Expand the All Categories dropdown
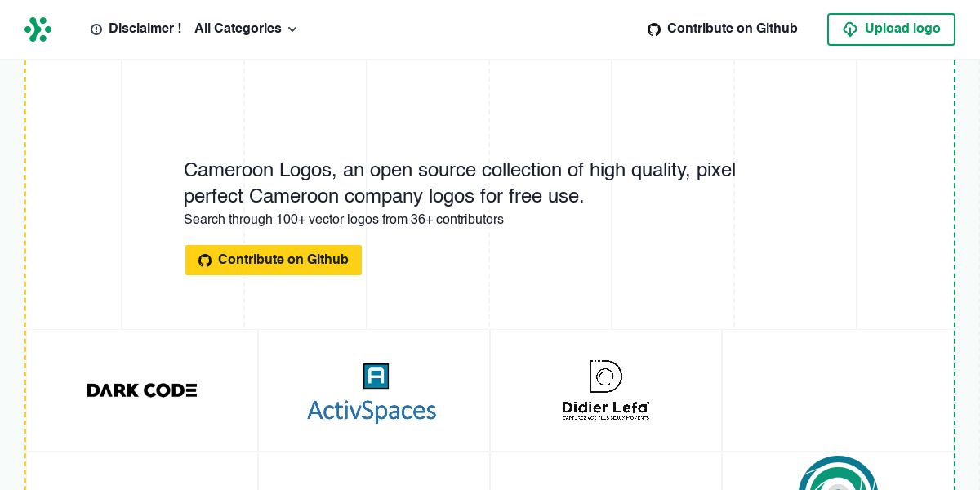This screenshot has width=980, height=490. coord(238,29)
